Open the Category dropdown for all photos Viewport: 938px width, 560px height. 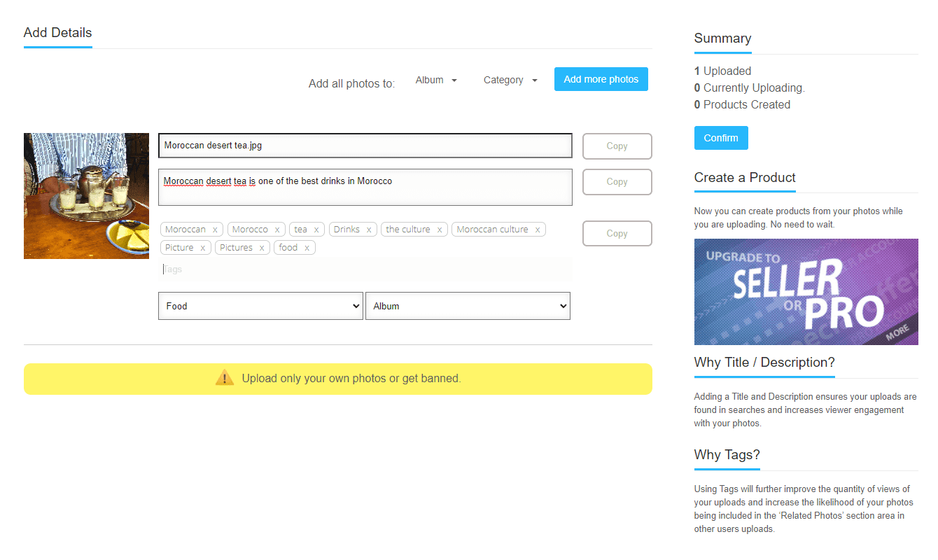point(510,80)
